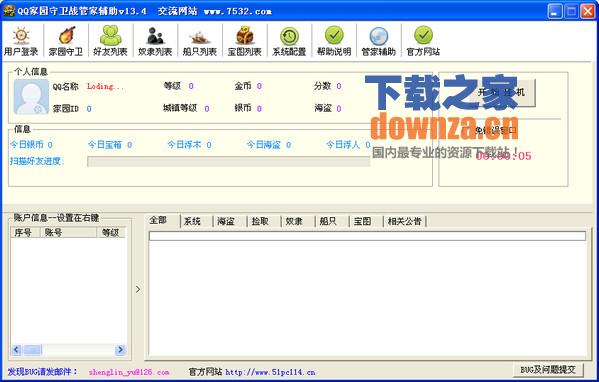The image size is (599, 382).
Task: Click the shenglin_yu@126.com email link
Action: click(x=129, y=372)
